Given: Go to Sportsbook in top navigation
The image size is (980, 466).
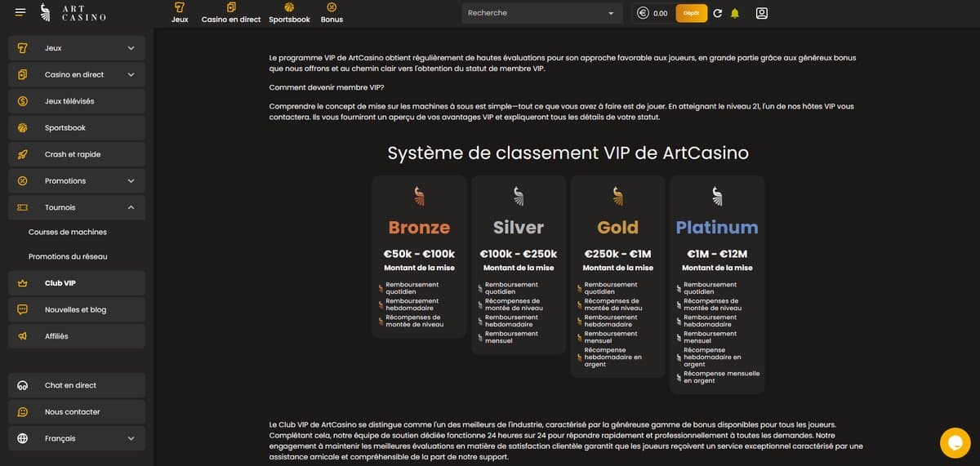Looking at the screenshot, I should [x=289, y=13].
